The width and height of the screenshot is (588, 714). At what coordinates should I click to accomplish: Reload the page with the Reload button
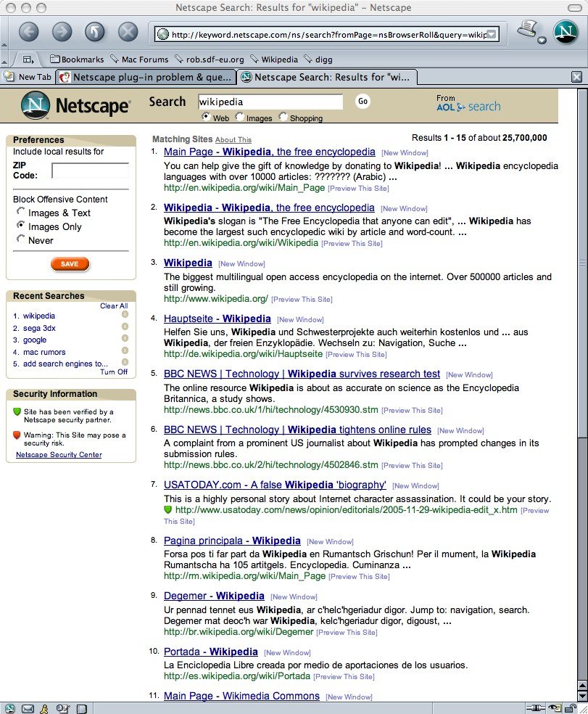[x=95, y=32]
